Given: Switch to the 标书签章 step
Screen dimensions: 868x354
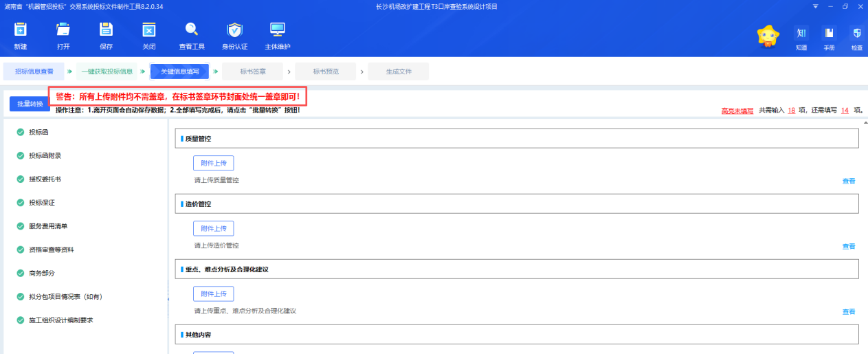Looking at the screenshot, I should [x=252, y=71].
